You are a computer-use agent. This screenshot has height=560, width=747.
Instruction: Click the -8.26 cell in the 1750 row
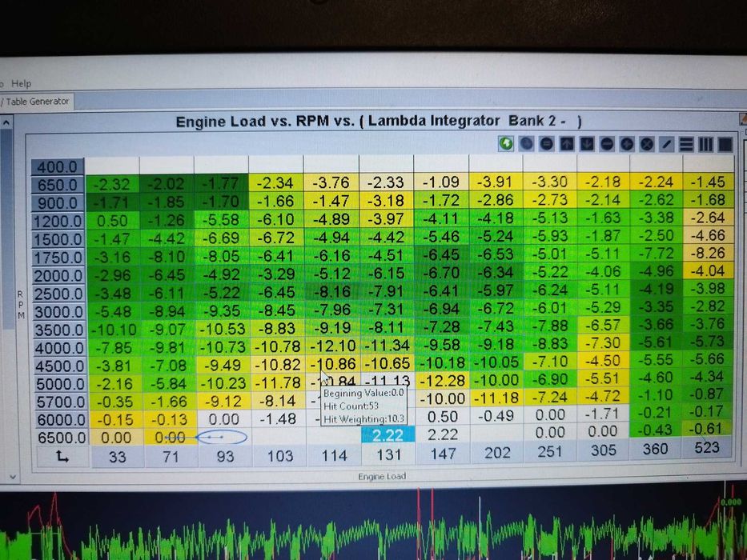click(x=708, y=253)
